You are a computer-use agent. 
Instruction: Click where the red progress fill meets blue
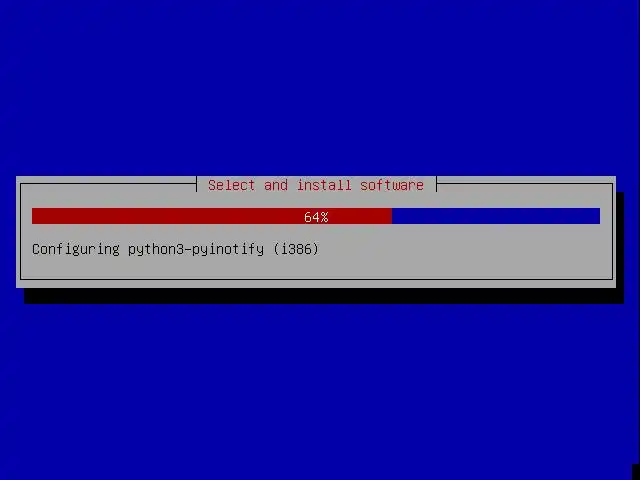pyautogui.click(x=392, y=216)
